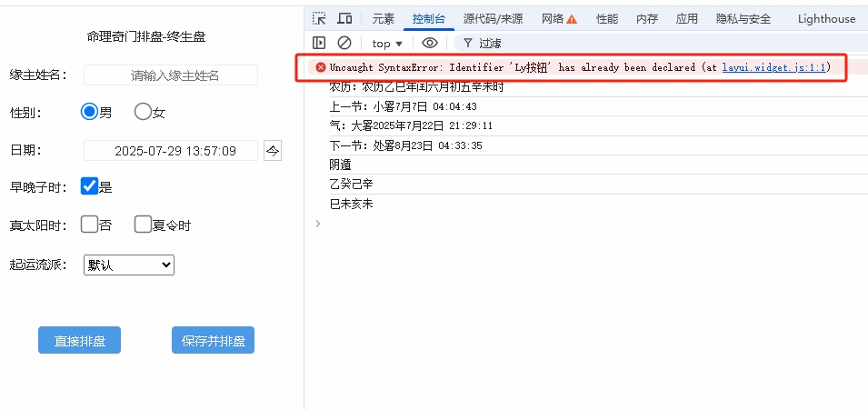Open the layui.widget.js:1:1 source link
This screenshot has width=868, height=410.
773,67
